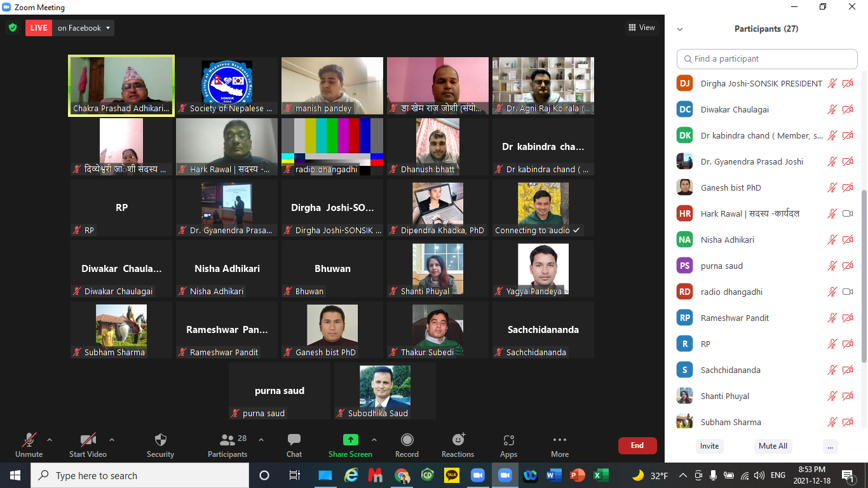Click the Find a participant search field

pyautogui.click(x=767, y=58)
